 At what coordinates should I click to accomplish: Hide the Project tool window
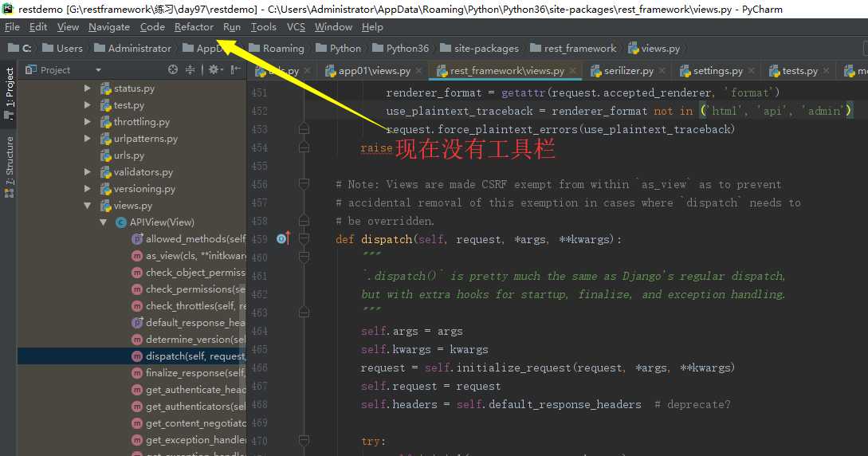click(235, 69)
